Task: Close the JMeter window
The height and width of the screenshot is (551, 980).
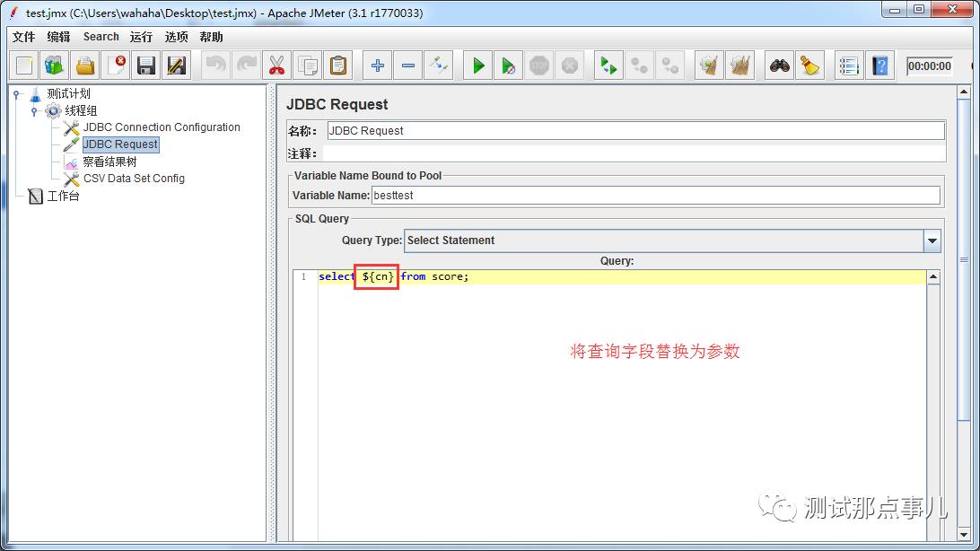Action: (952, 9)
